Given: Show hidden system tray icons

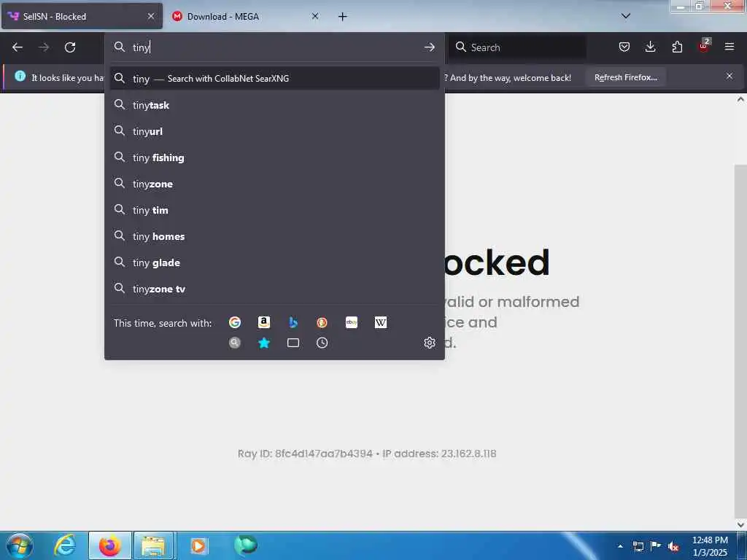Looking at the screenshot, I should click(620, 546).
